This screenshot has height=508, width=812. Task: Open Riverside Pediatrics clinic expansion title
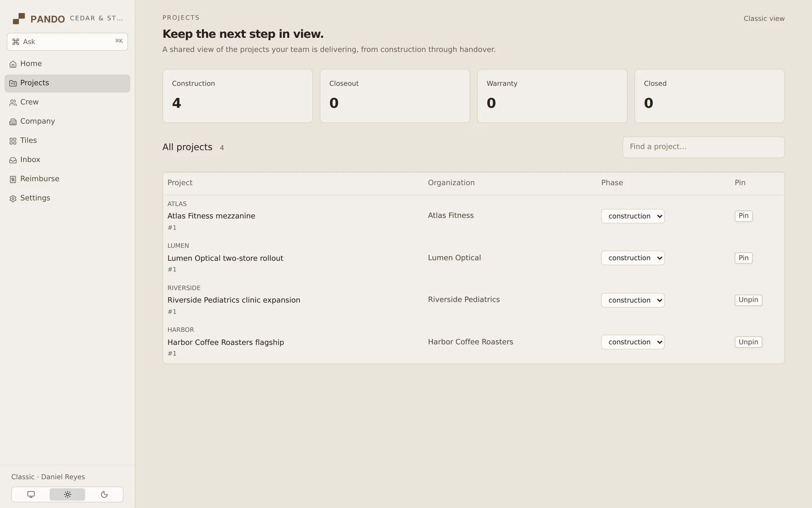coord(233,300)
